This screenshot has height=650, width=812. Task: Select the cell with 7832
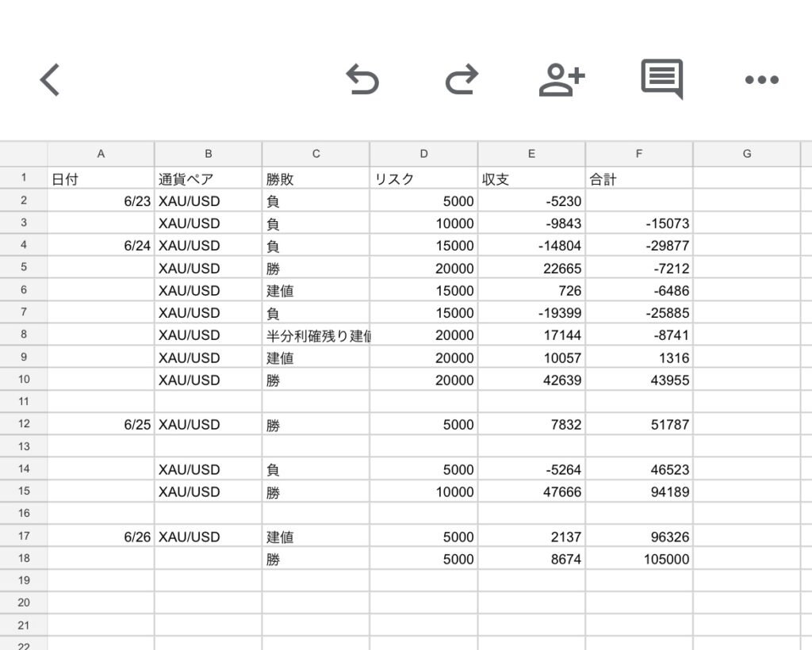(531, 424)
